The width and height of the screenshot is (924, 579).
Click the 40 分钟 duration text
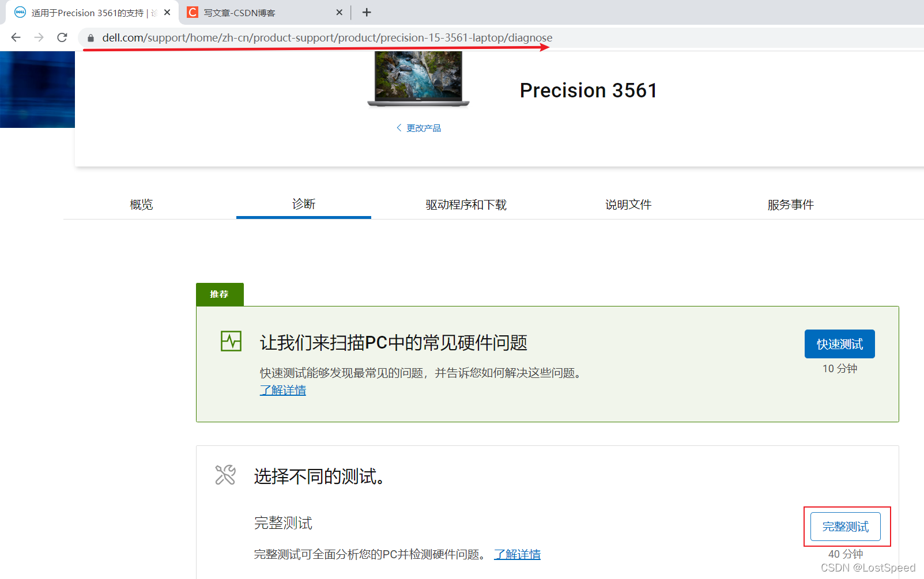[x=846, y=554]
